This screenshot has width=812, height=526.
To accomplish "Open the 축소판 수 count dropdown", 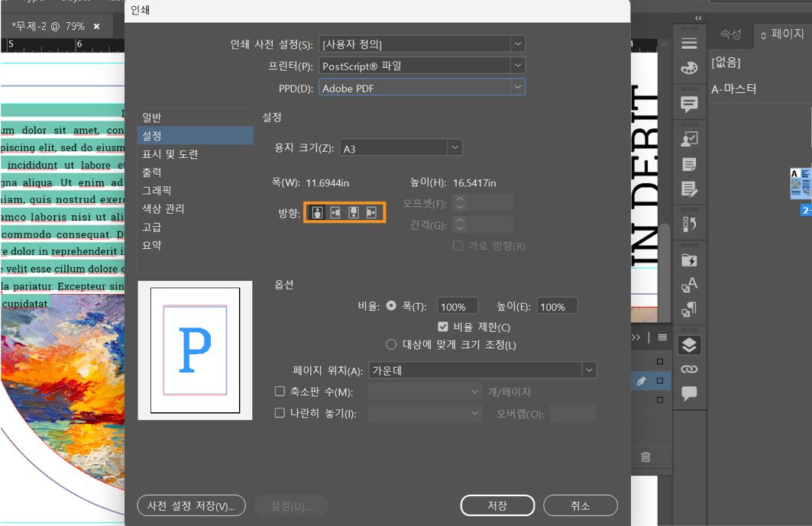I will pyautogui.click(x=425, y=392).
